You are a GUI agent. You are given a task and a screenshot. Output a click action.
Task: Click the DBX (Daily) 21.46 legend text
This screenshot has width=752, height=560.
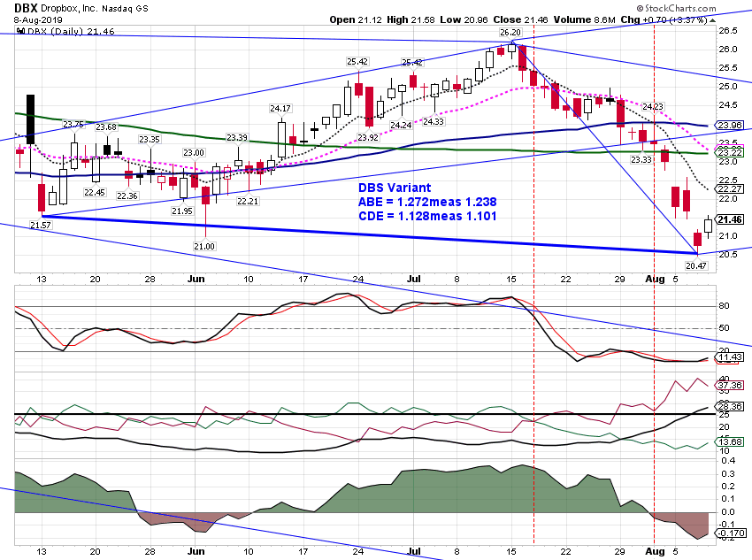coord(71,32)
